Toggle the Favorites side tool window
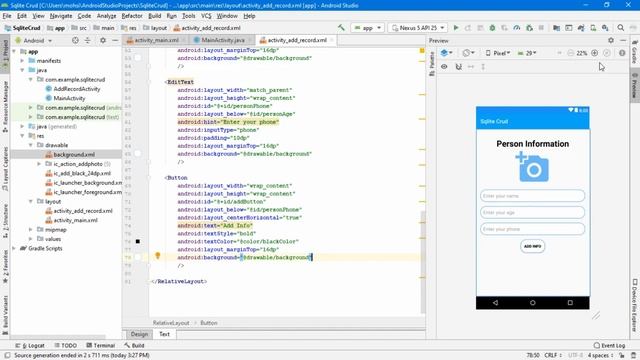The image size is (640, 360). [x=5, y=266]
